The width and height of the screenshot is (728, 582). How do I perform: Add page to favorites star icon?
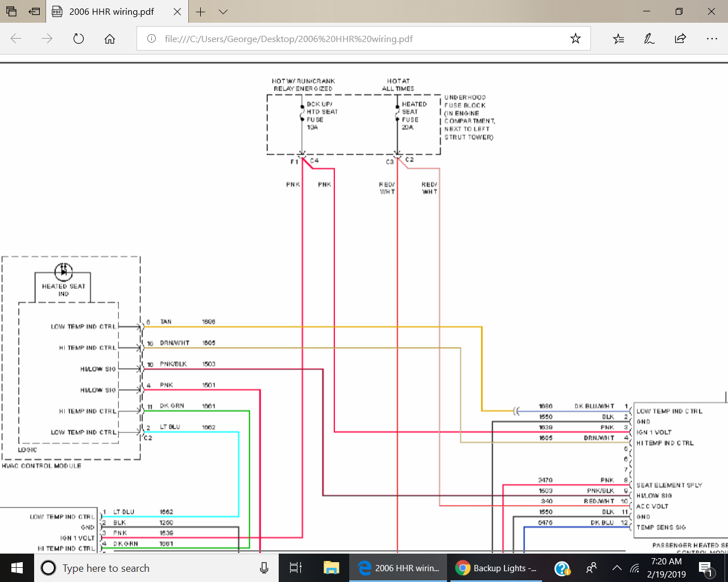click(x=575, y=39)
